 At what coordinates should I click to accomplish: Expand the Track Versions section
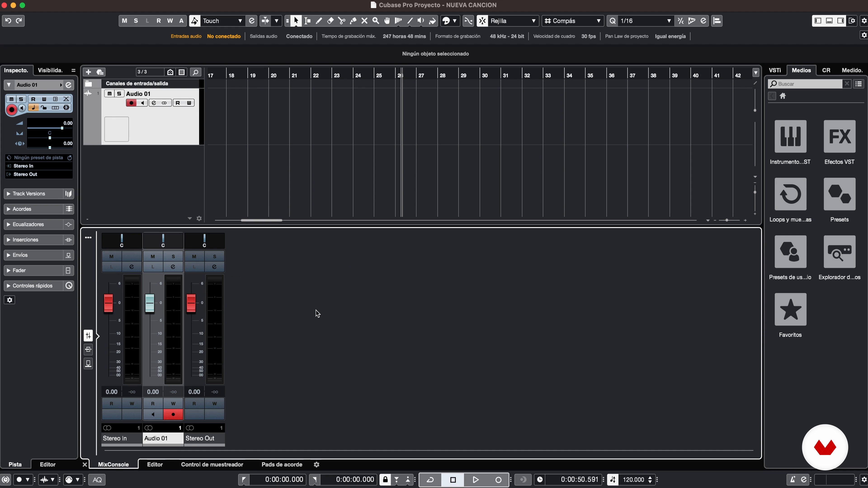[x=34, y=194]
